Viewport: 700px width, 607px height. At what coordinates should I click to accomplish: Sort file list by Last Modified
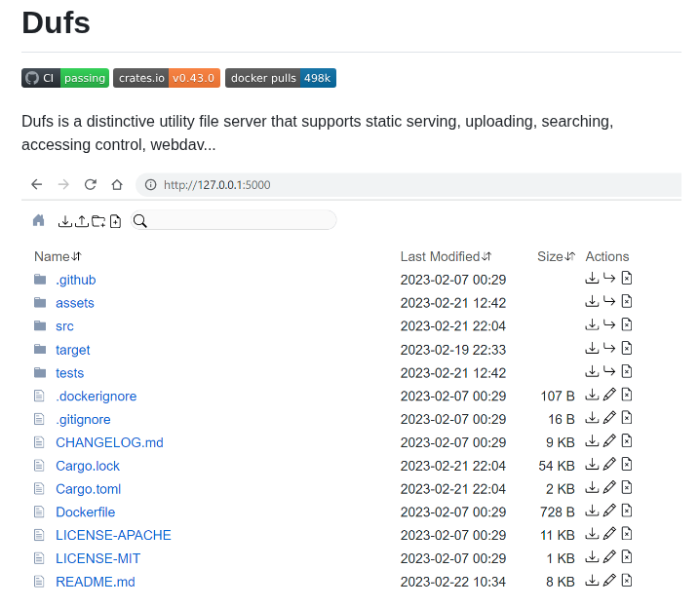446,256
